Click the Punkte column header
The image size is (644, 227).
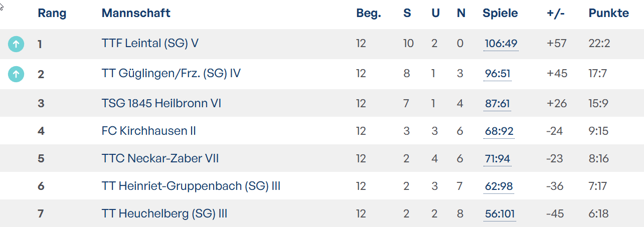click(609, 13)
